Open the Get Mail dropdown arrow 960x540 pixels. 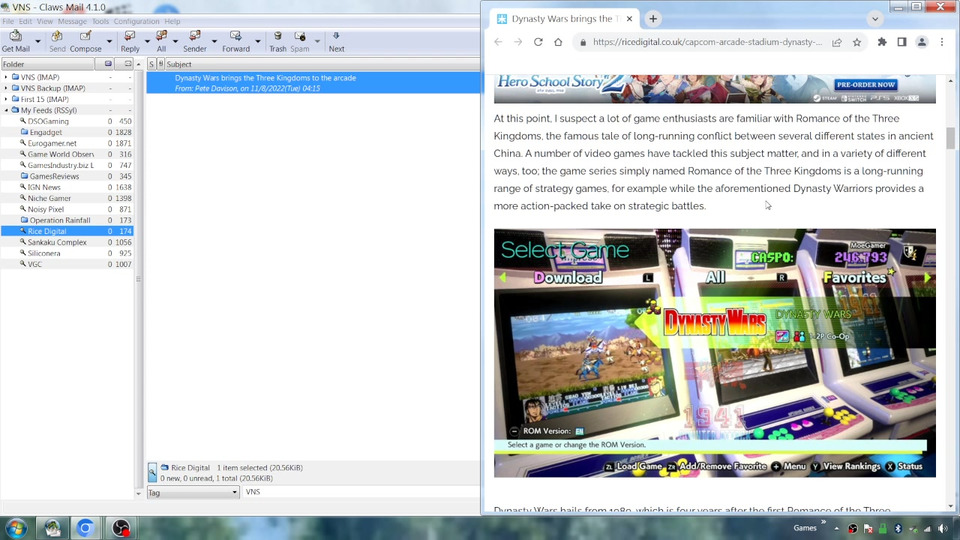(38, 42)
